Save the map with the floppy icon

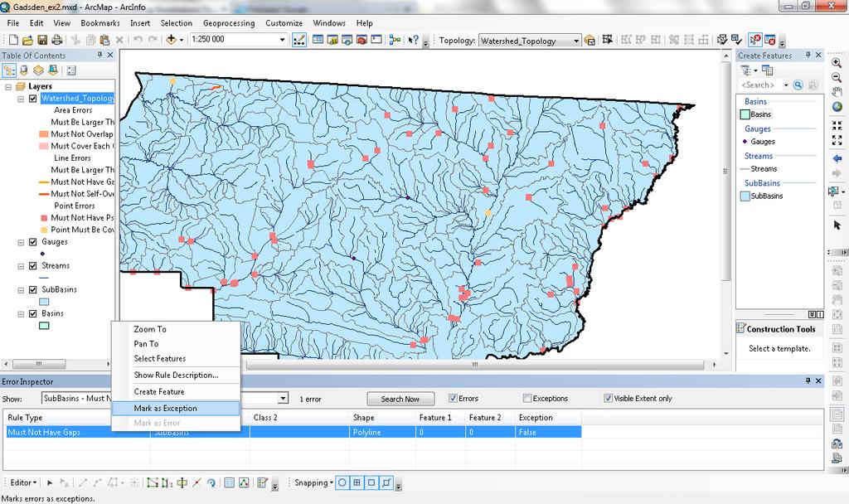[x=41, y=40]
